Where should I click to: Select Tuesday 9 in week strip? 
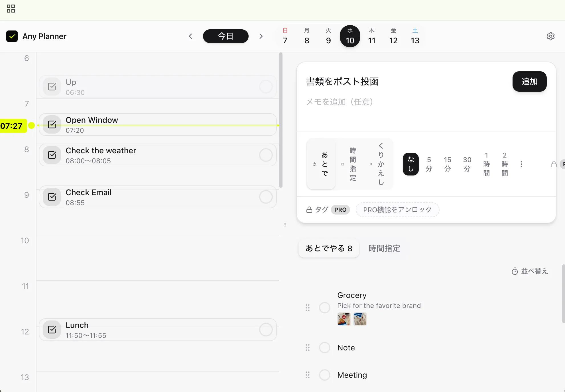click(x=328, y=36)
